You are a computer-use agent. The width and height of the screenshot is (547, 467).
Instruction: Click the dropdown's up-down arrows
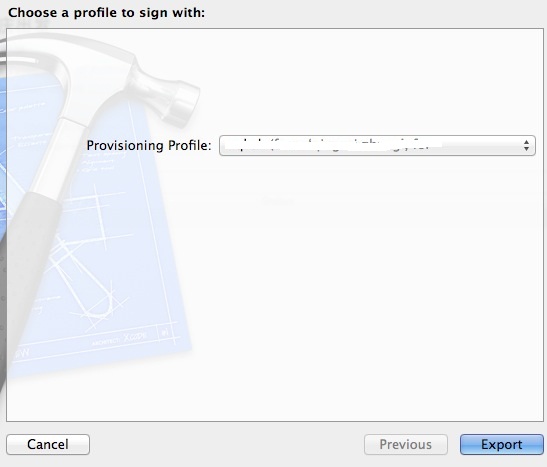526,145
